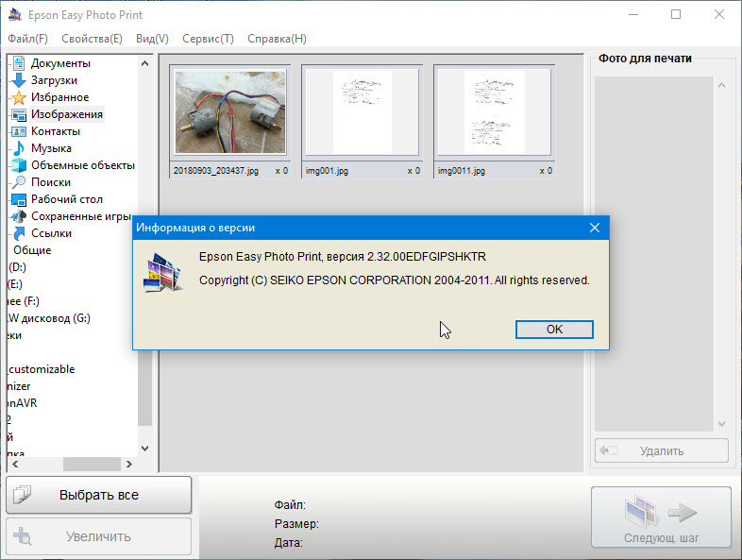
Task: Click the photos icon on Следующ. шаг button
Action: [x=641, y=511]
